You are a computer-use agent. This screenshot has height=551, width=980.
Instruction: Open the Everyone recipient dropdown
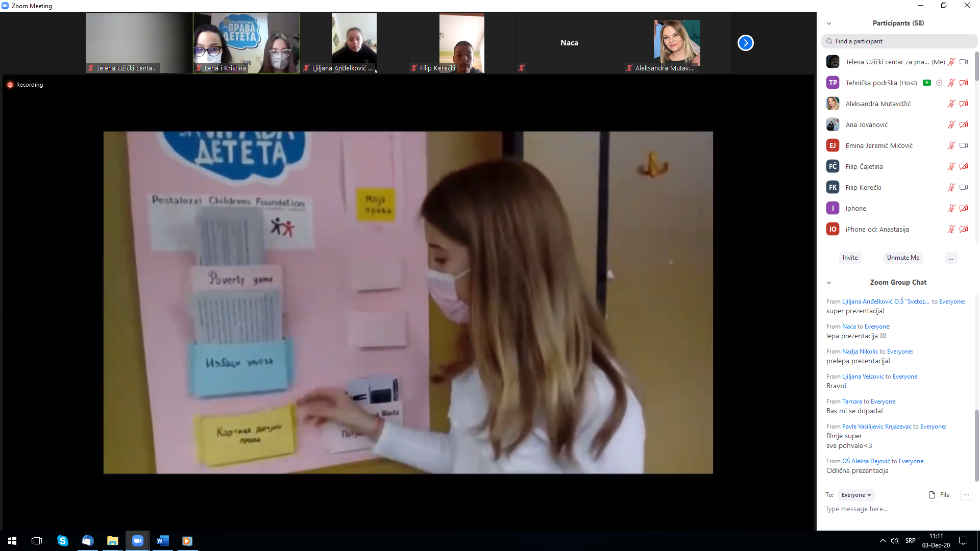pyautogui.click(x=856, y=495)
